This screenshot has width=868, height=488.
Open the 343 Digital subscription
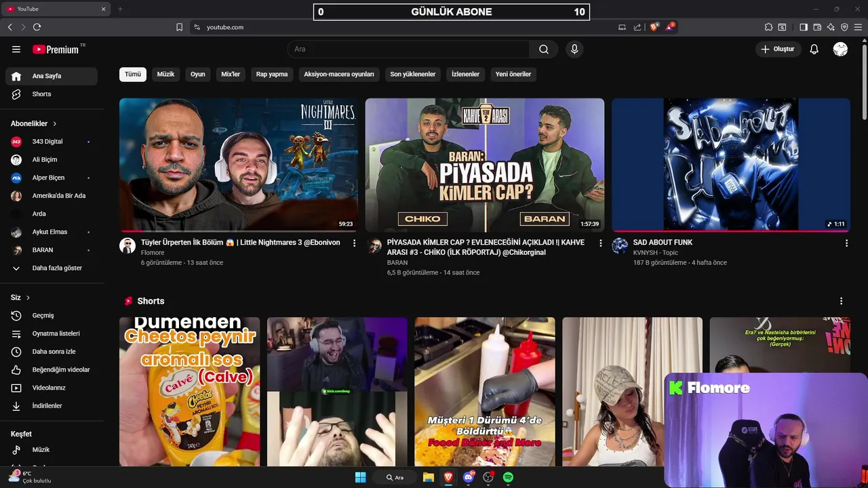(52, 142)
